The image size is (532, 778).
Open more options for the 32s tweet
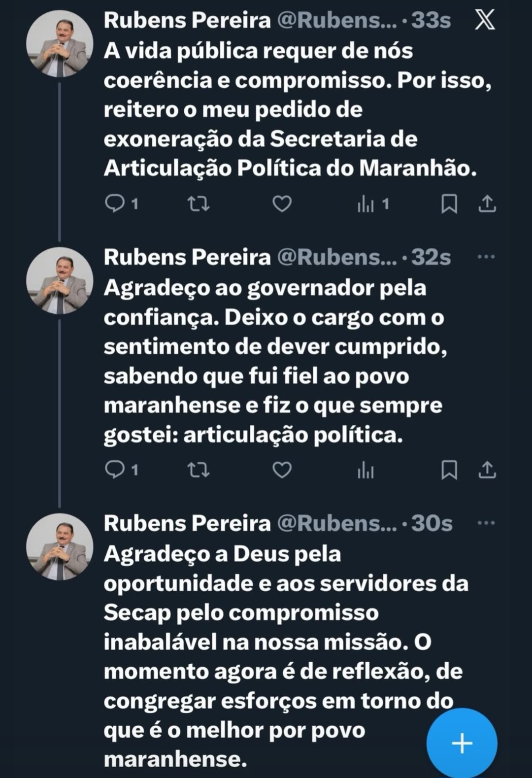click(x=486, y=257)
